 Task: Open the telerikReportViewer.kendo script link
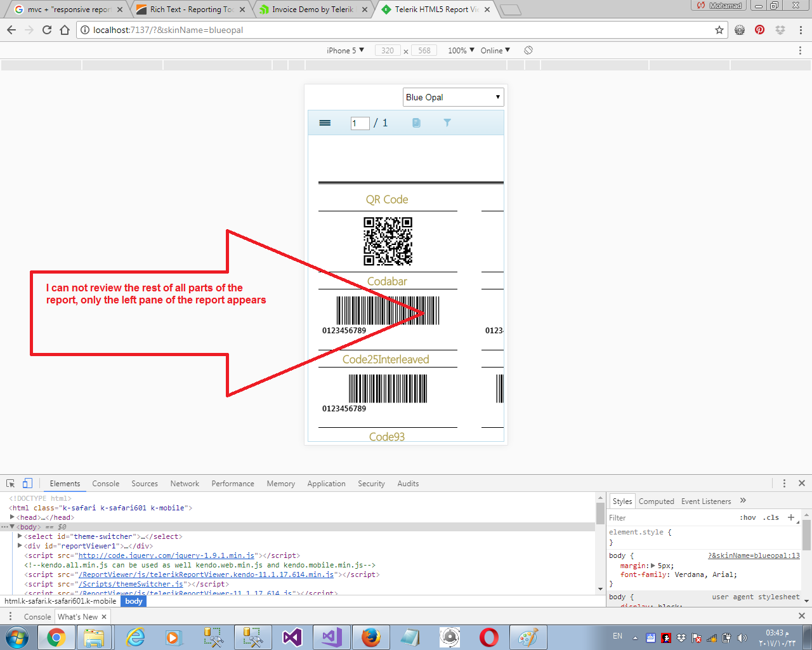pos(206,574)
